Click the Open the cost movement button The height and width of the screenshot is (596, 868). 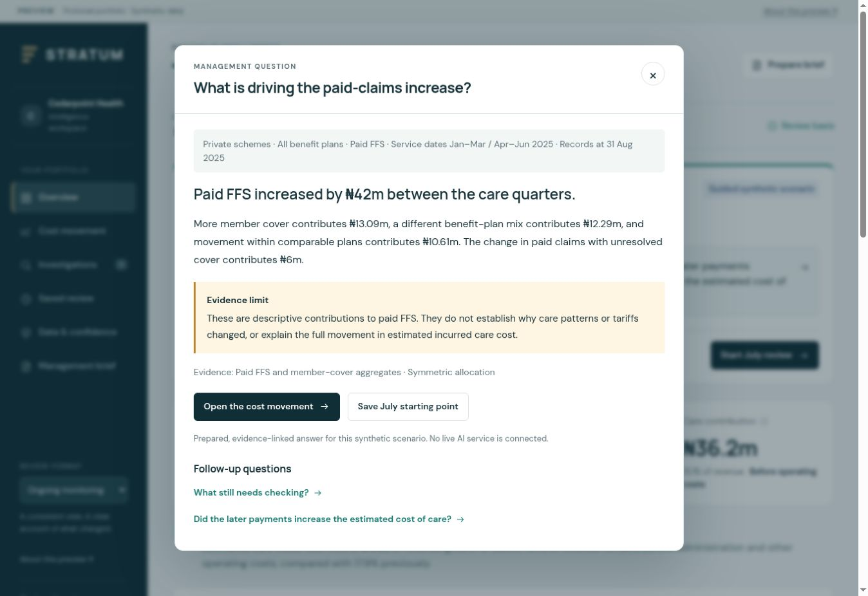click(x=267, y=407)
